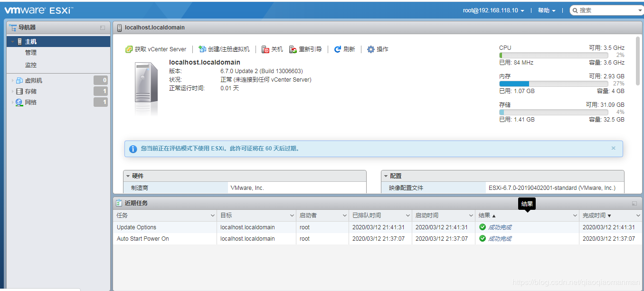Select the Auto Start Power On task
This screenshot has height=291, width=644.
point(378,239)
